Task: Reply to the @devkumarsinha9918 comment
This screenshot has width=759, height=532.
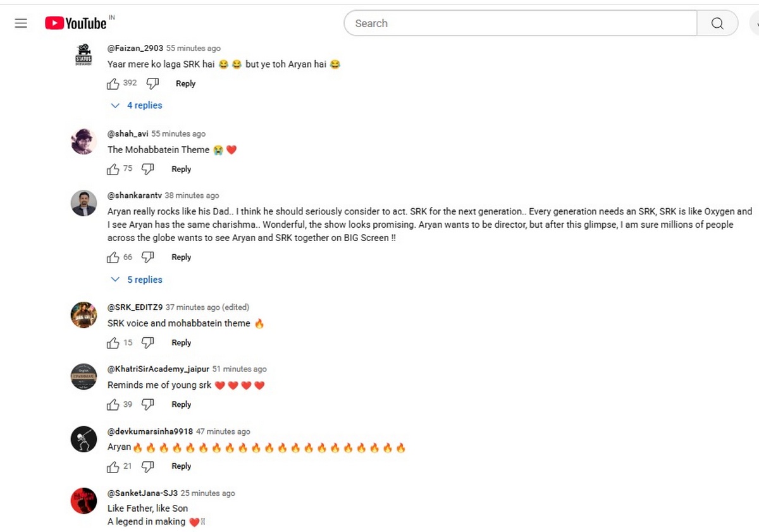Action: click(x=181, y=466)
